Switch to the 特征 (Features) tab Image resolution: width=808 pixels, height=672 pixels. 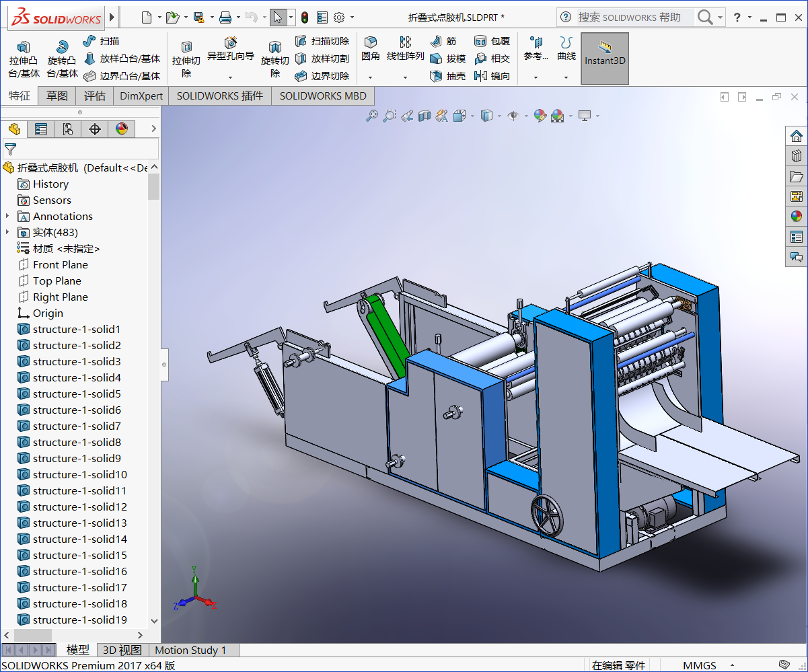(x=20, y=96)
